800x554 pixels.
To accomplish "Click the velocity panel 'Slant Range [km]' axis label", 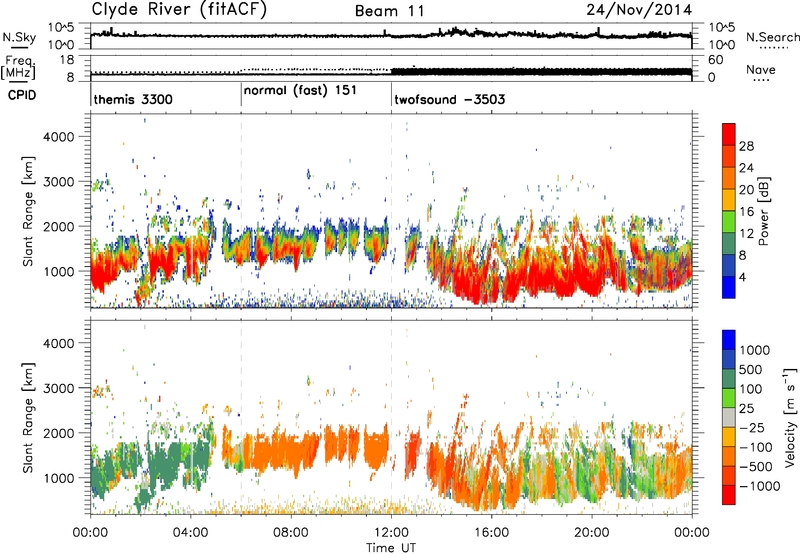I will (28, 417).
